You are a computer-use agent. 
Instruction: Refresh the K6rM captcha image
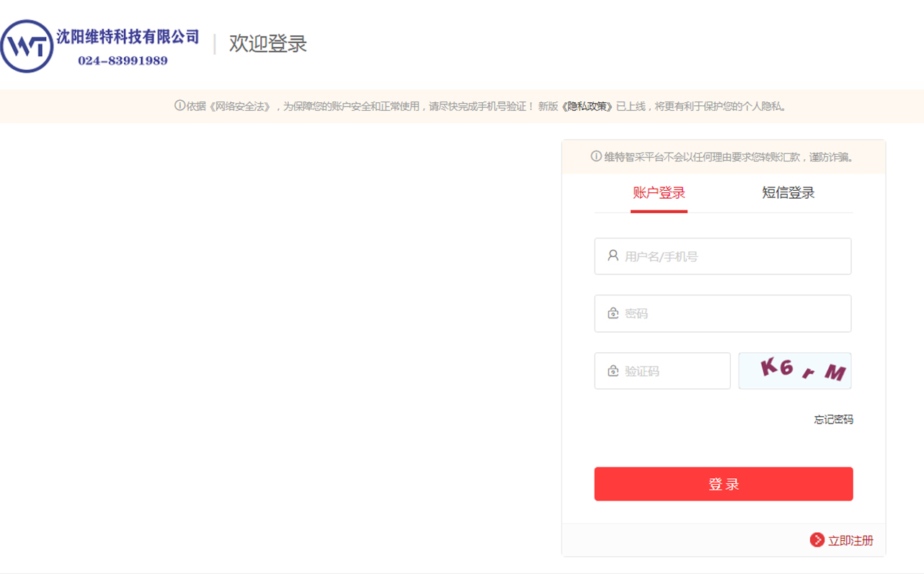click(795, 371)
